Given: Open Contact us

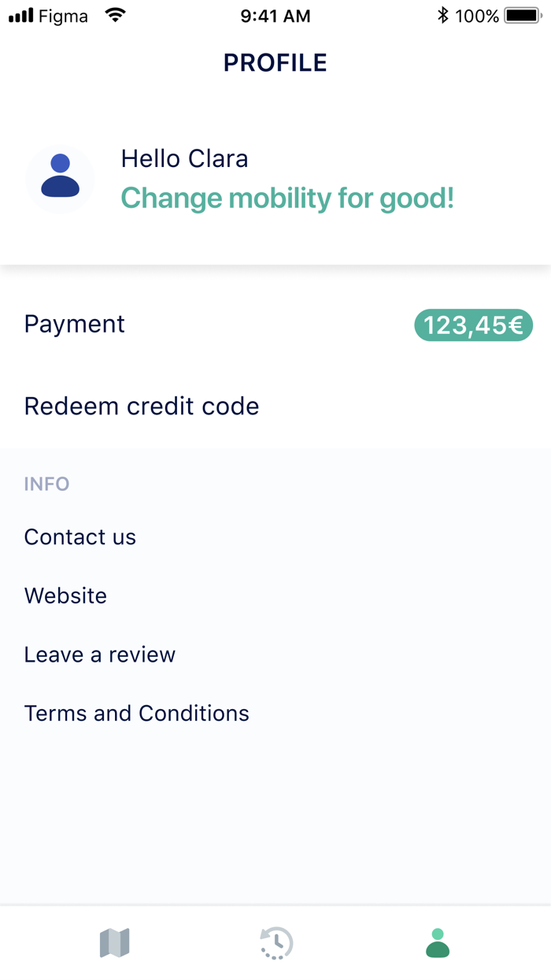Looking at the screenshot, I should [x=80, y=536].
